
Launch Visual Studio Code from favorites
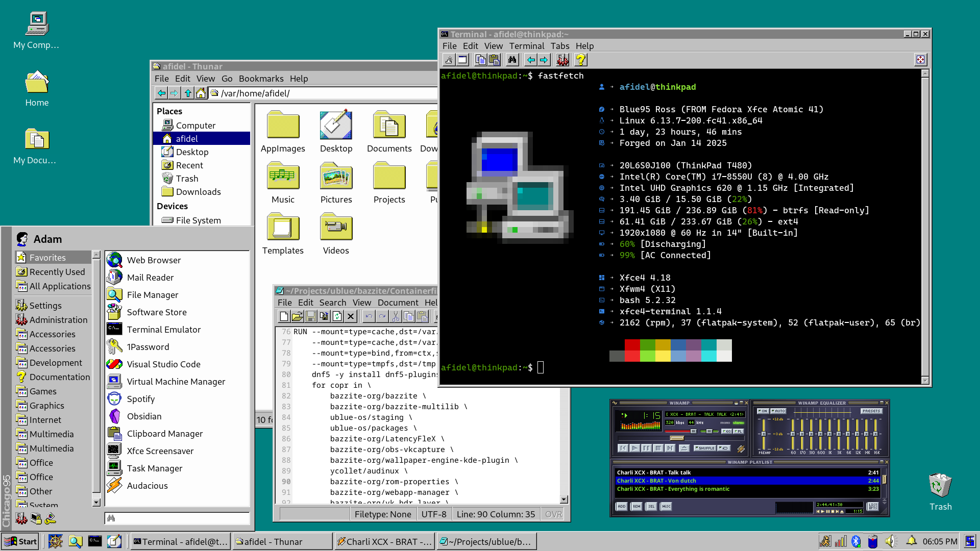(x=163, y=364)
